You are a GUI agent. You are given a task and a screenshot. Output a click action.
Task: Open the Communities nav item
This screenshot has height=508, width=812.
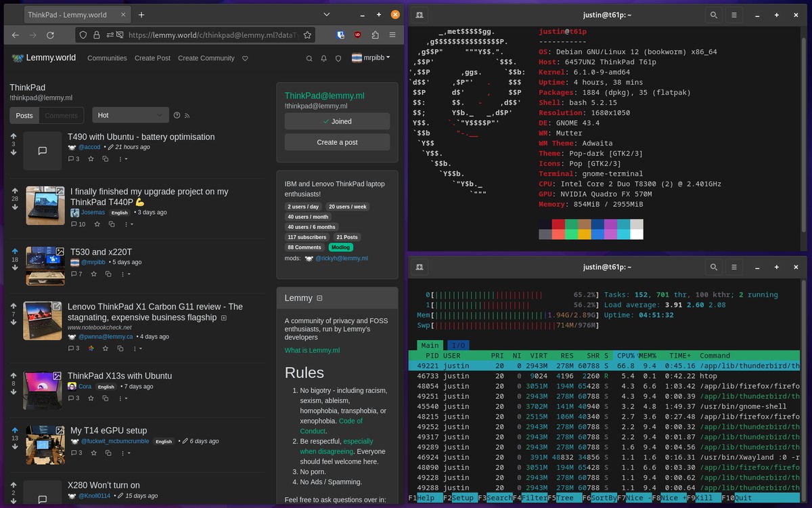(x=107, y=58)
